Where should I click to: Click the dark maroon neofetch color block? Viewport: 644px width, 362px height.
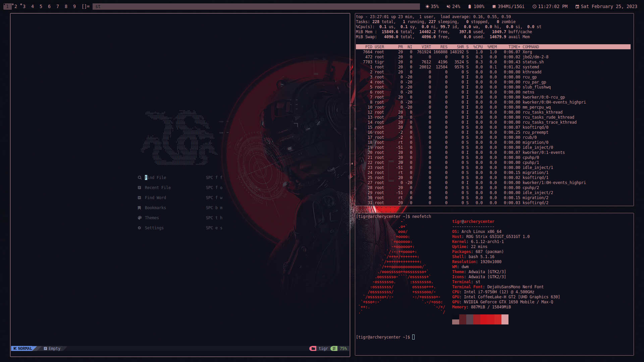click(x=463, y=319)
